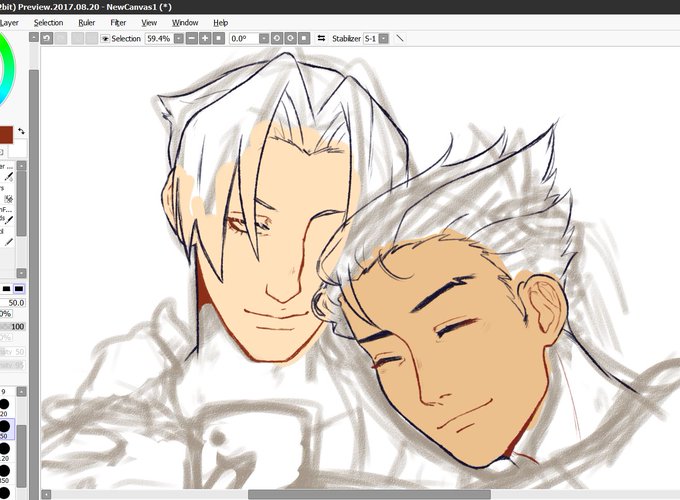Image resolution: width=680 pixels, height=500 pixels.
Task: Open the rotation angle dropdown arrow
Action: click(x=264, y=39)
